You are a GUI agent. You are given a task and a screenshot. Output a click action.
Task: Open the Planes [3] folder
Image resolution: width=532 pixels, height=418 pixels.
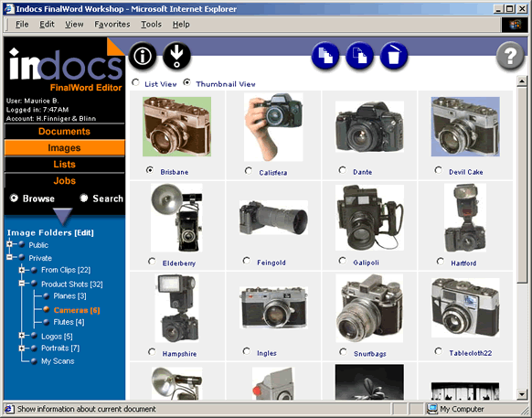pyautogui.click(x=69, y=296)
